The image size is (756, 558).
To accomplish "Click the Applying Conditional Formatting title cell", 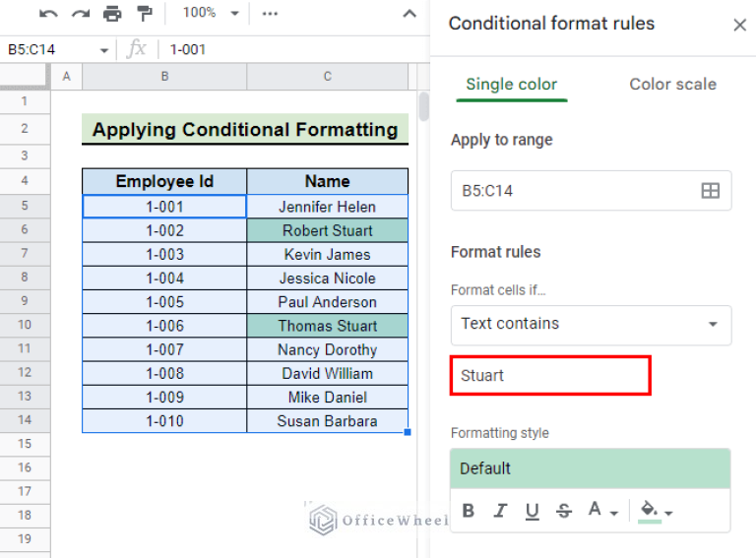I will coord(245,129).
